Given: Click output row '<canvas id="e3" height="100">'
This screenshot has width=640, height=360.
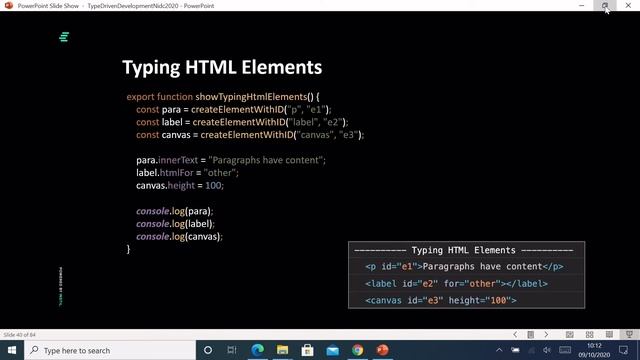Looking at the screenshot, I should 441,300.
